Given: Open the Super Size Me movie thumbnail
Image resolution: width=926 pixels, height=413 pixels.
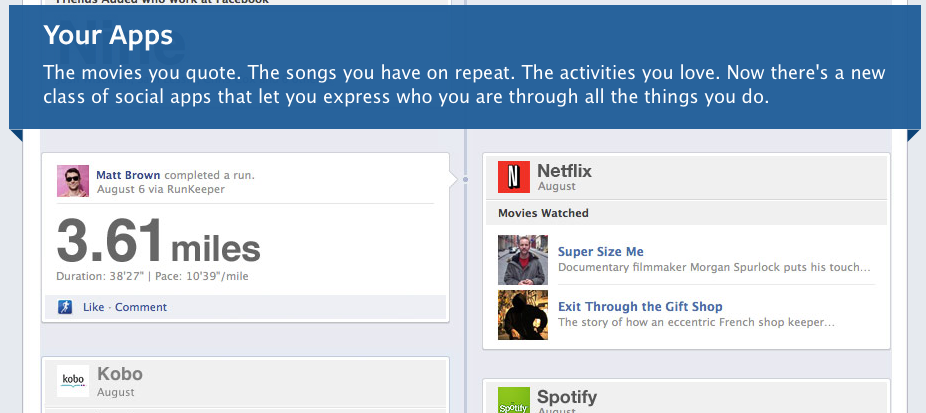Looking at the screenshot, I should [523, 260].
